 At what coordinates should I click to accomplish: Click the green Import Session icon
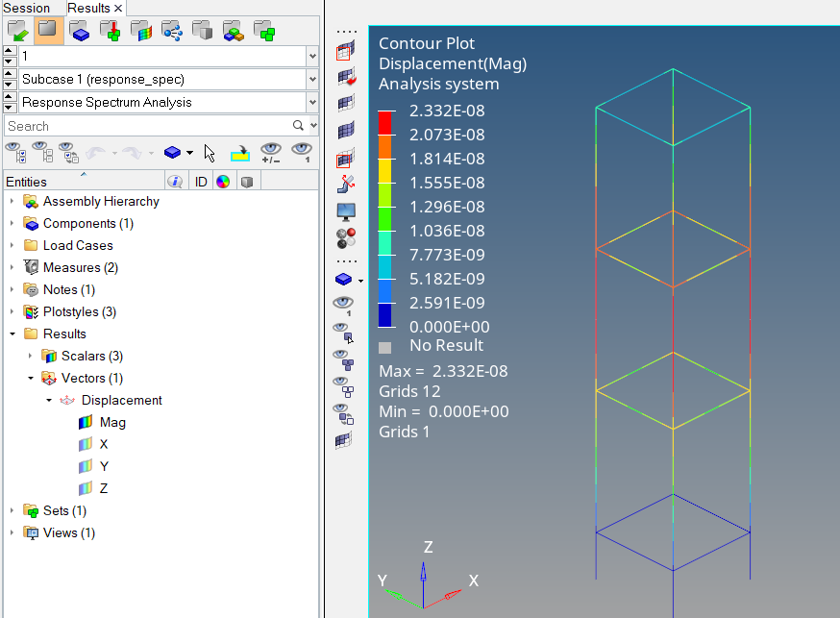[x=17, y=31]
